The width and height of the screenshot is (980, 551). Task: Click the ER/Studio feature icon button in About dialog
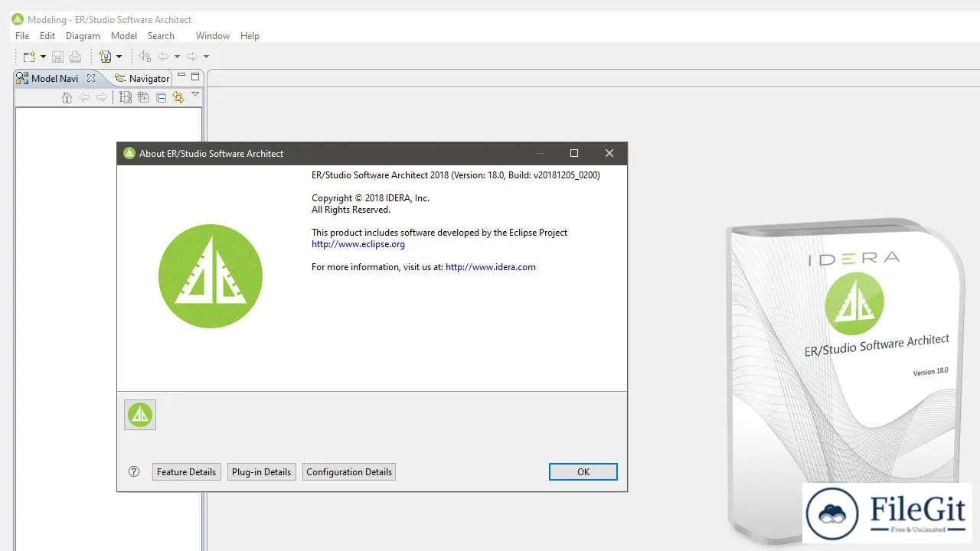pos(140,415)
